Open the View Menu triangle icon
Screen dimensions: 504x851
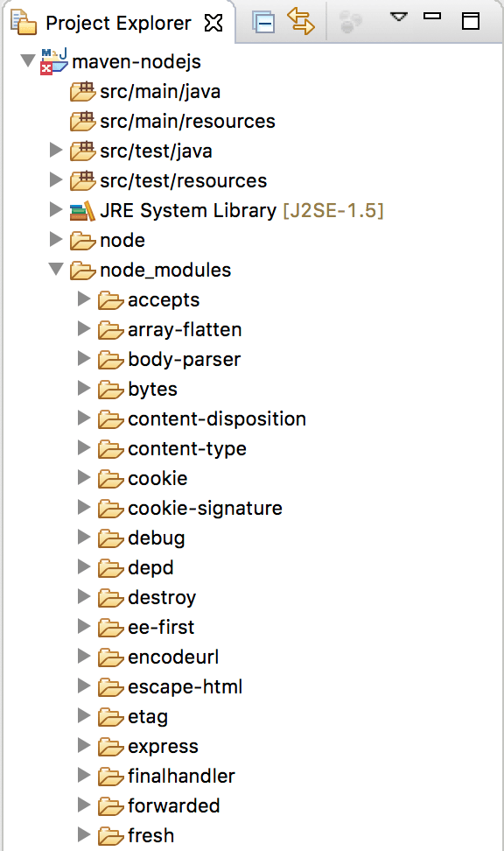[399, 17]
